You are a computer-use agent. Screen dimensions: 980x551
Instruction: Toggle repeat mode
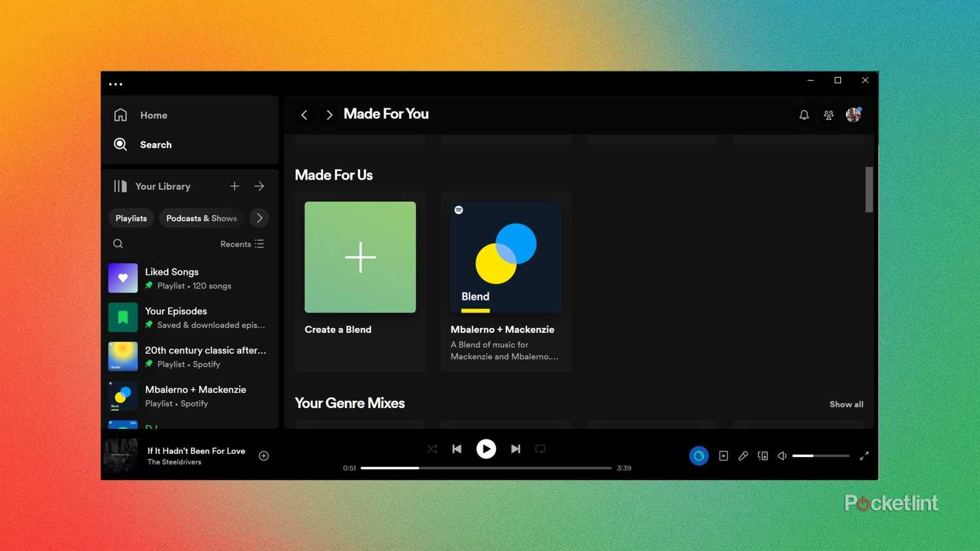click(540, 449)
